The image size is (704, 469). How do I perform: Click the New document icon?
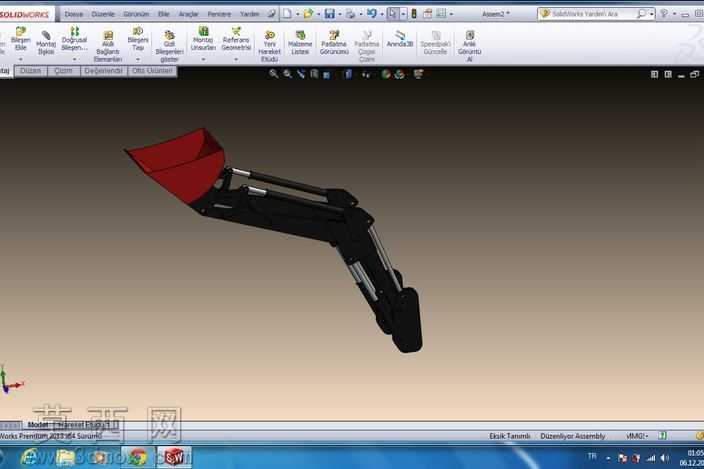(x=287, y=14)
